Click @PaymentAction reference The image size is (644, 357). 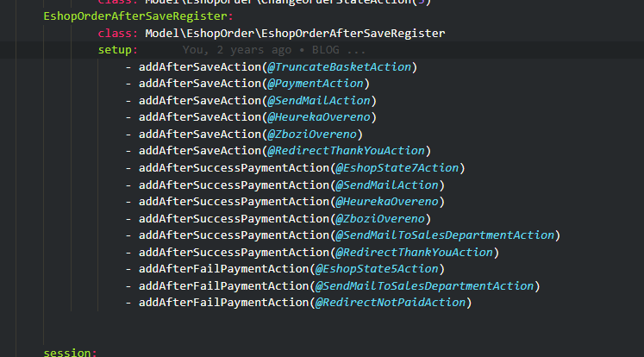[x=315, y=84]
